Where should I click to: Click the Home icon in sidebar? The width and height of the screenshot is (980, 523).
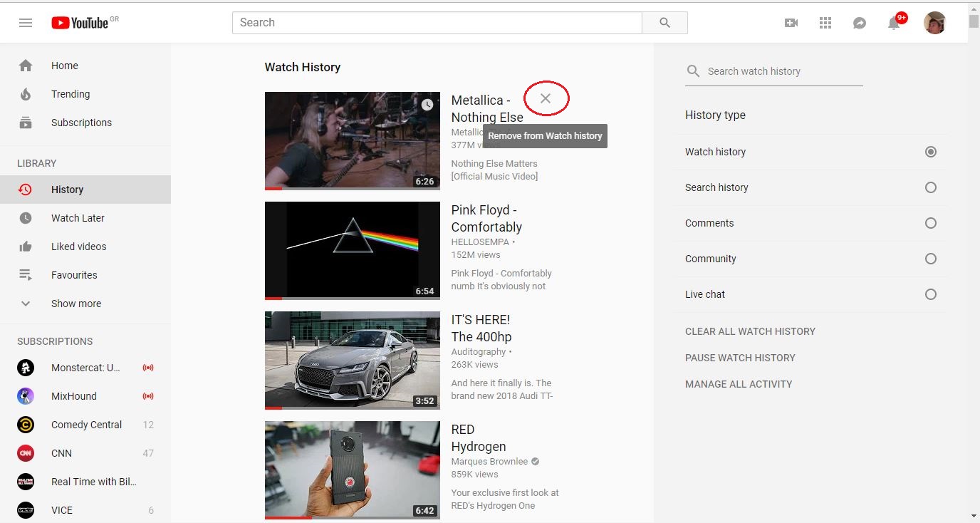pos(26,66)
